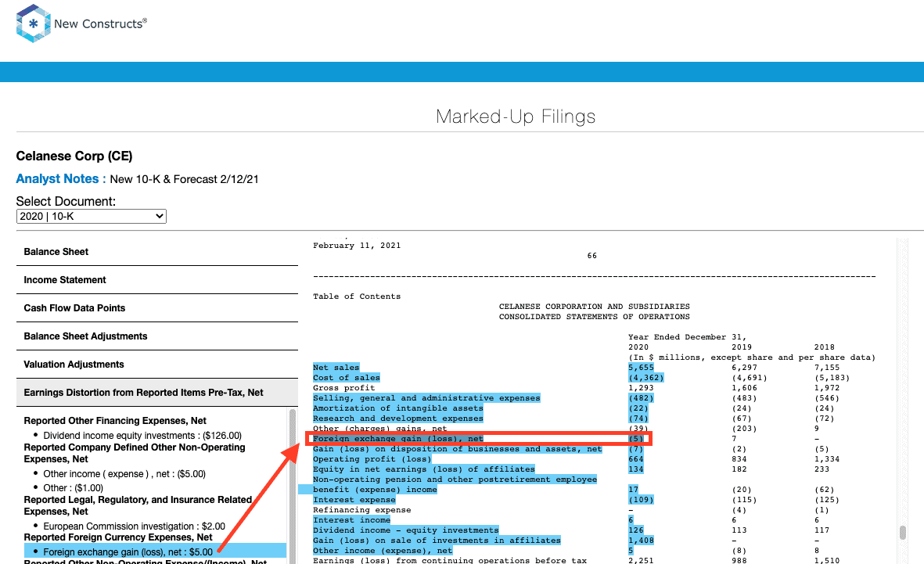Expand the Balance Sheet section
Screen dimensions: 924x564
point(156,252)
